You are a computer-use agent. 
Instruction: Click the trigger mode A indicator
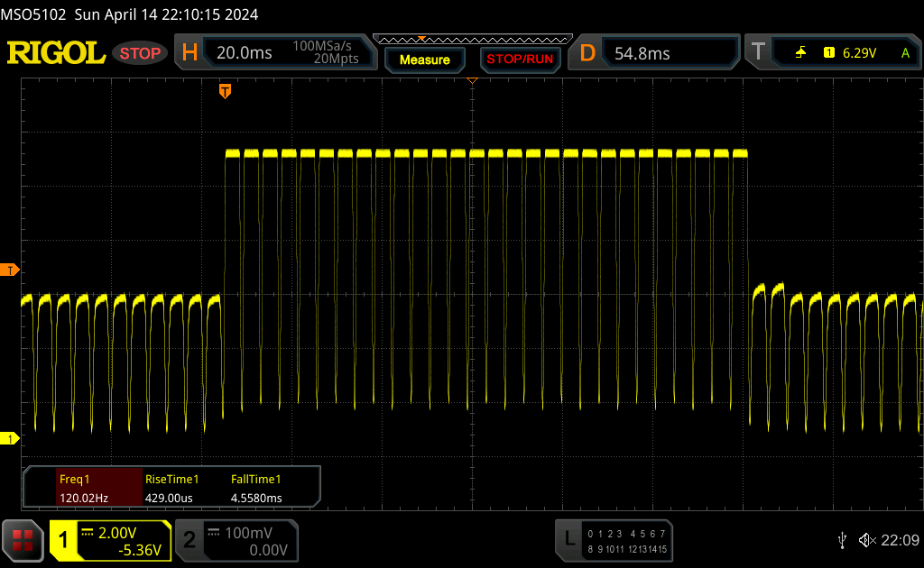point(905,53)
